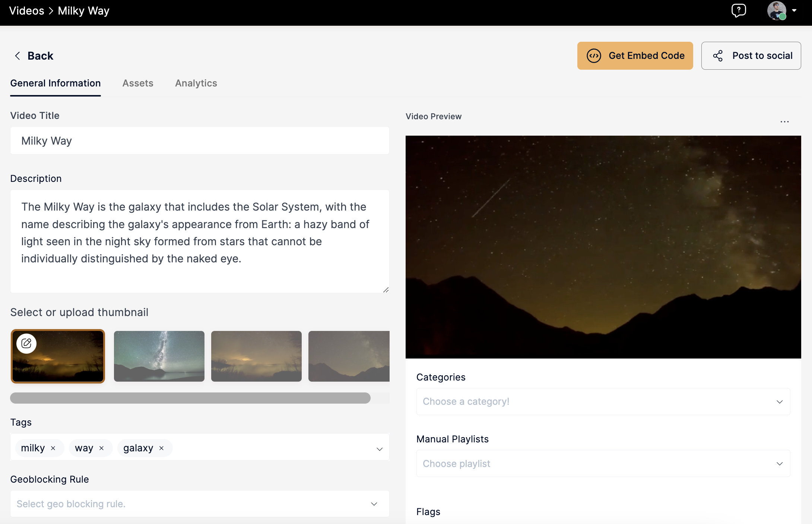Click the Post to Social share icon
This screenshot has height=524, width=812.
[x=718, y=56]
